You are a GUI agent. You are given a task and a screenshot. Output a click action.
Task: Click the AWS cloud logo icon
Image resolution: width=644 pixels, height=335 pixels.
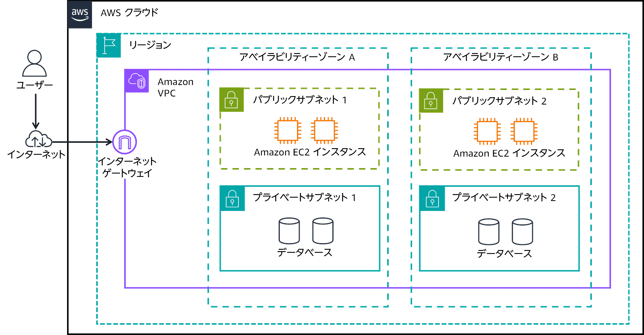80,15
